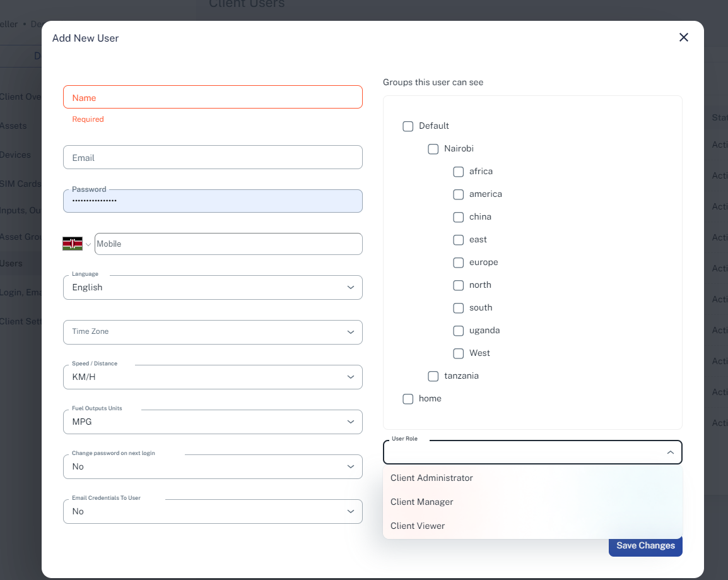Click the Language dropdown arrow

[x=351, y=287]
